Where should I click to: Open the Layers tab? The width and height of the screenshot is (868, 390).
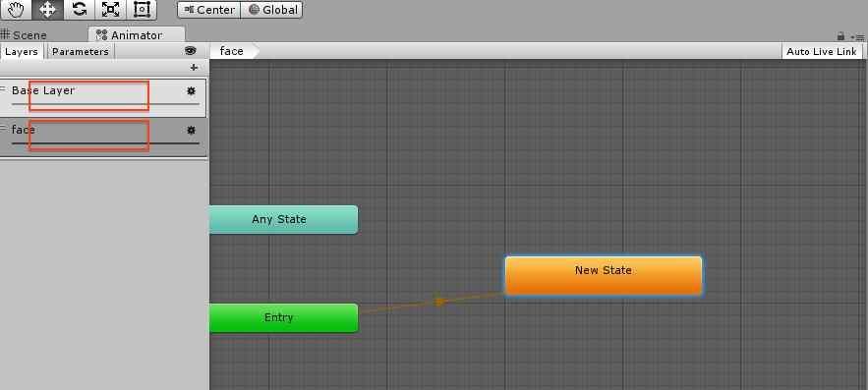(22, 51)
